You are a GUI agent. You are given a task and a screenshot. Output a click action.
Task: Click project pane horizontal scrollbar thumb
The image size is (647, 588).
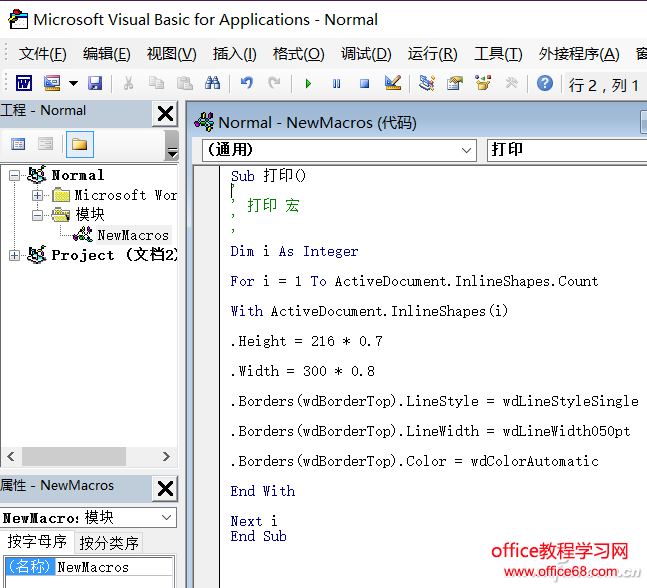pos(74,456)
